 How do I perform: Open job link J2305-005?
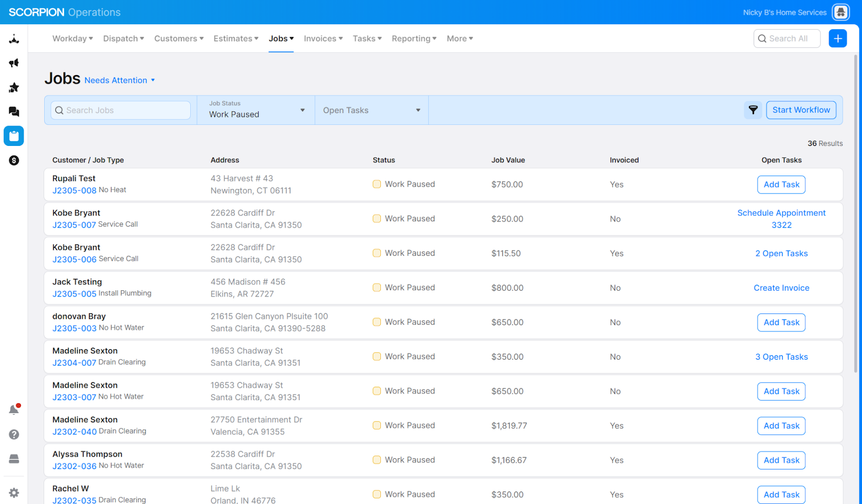[x=74, y=294]
